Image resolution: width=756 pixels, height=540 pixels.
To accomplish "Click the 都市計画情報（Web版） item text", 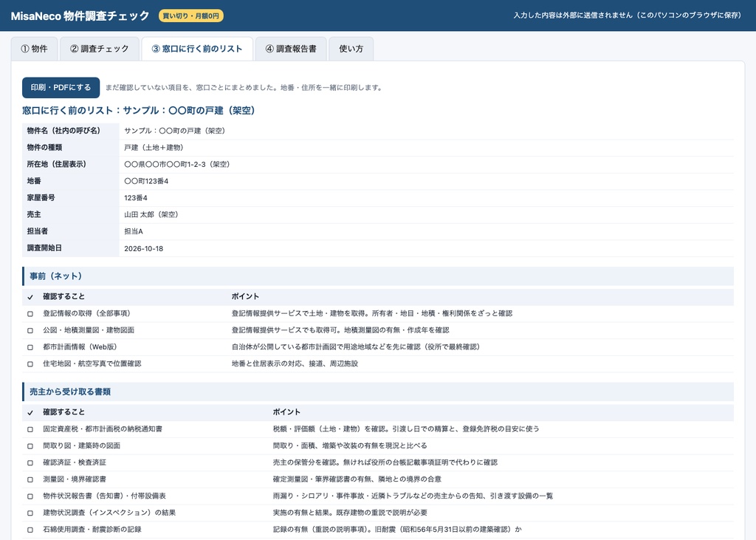I will pyautogui.click(x=80, y=347).
